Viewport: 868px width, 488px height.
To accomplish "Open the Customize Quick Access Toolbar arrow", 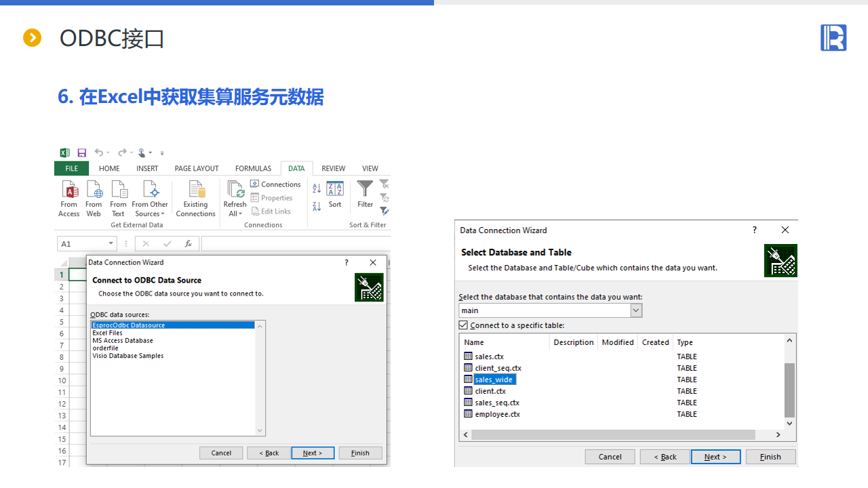I will 162,153.
